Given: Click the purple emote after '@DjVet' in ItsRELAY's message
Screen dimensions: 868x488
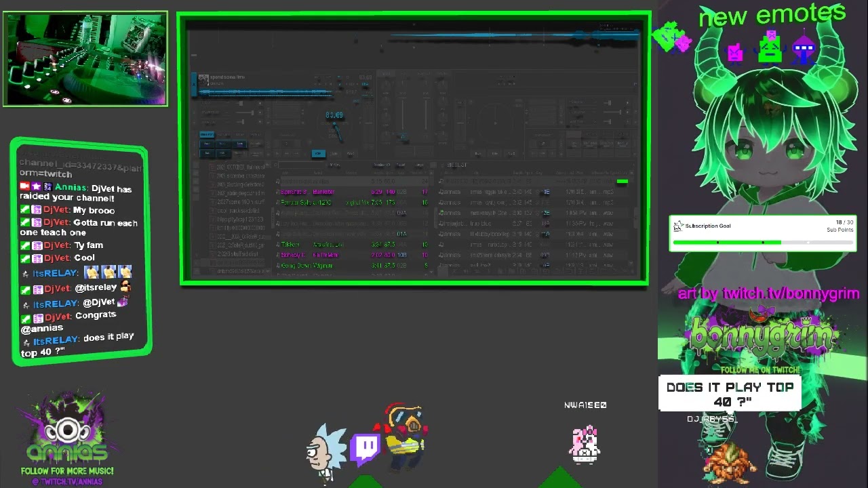Looking at the screenshot, I should [122, 302].
